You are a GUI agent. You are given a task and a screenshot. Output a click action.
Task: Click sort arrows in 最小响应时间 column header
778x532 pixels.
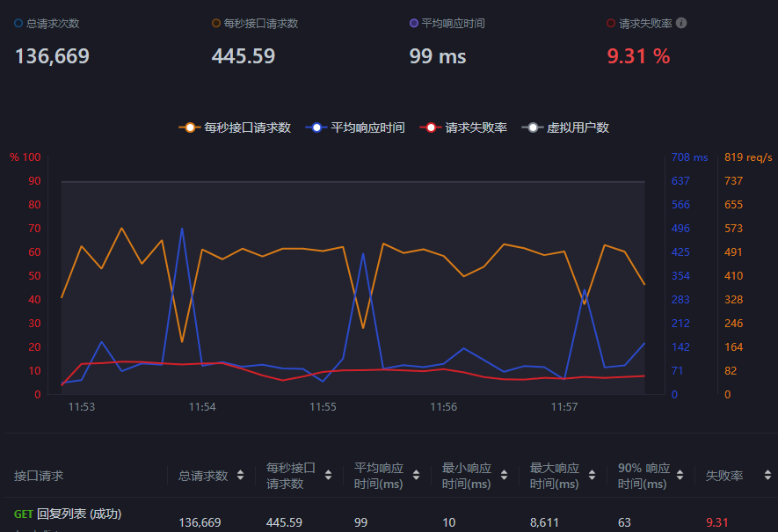click(504, 476)
